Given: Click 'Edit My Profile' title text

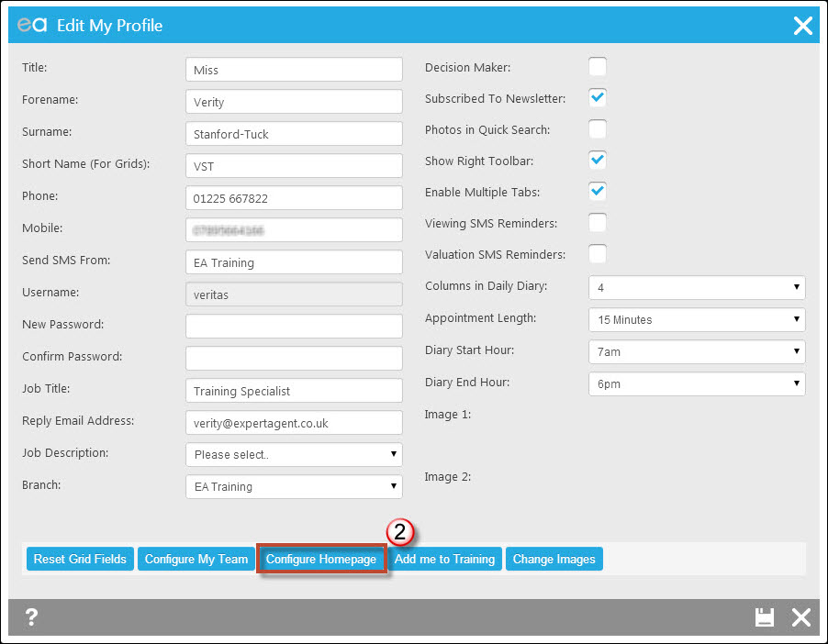Looking at the screenshot, I should tap(110, 26).
